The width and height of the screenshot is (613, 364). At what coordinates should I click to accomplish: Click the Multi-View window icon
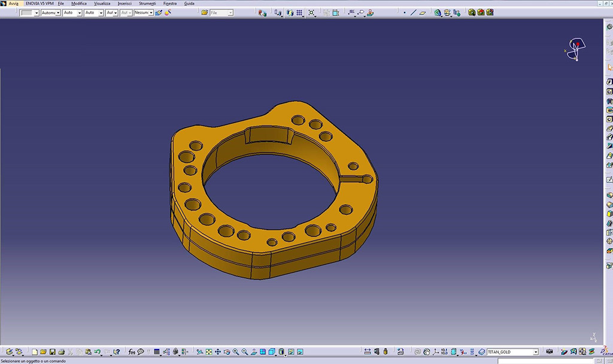(263, 352)
